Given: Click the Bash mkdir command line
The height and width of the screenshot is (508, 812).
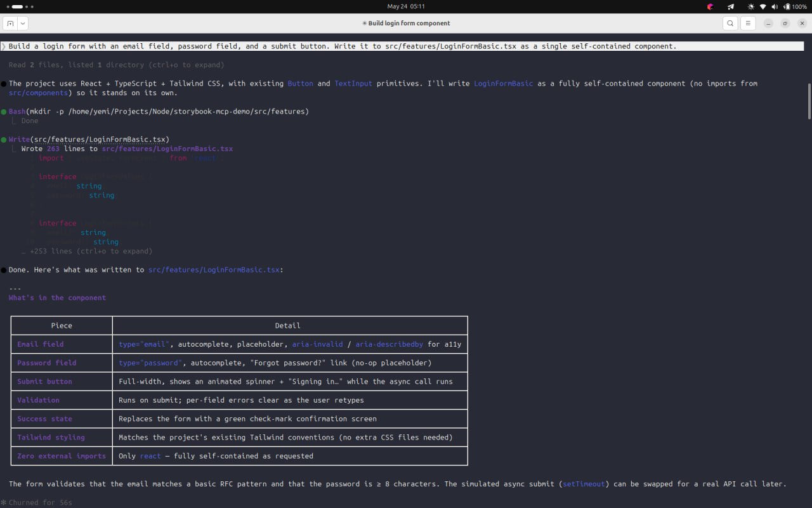Looking at the screenshot, I should pos(159,111).
